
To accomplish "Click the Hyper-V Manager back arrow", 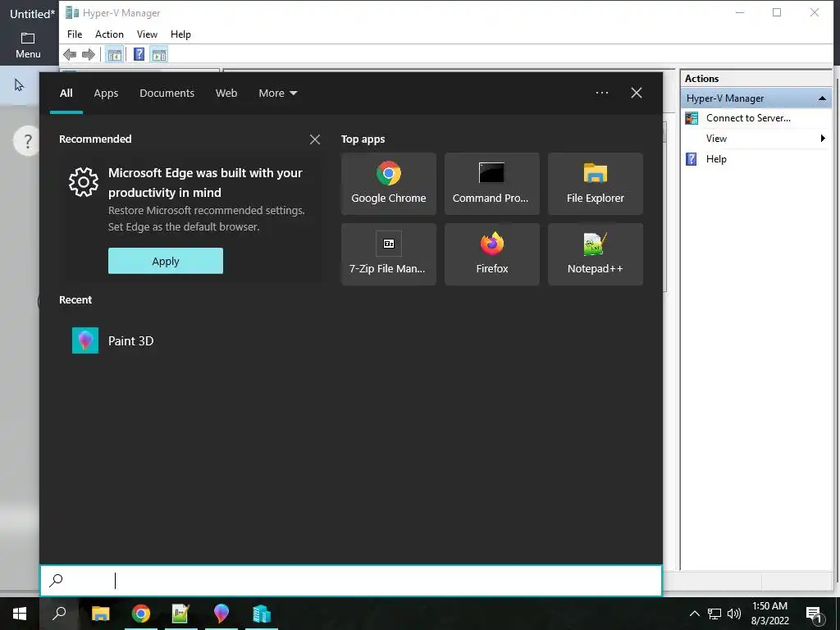I will point(70,54).
